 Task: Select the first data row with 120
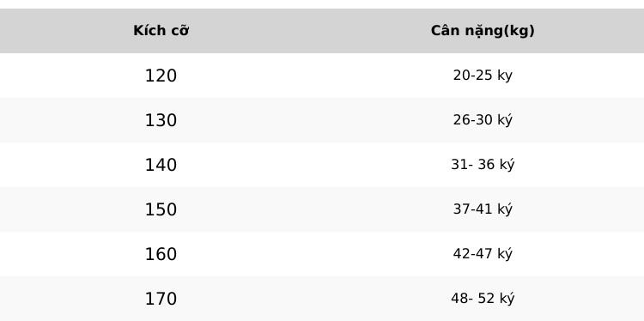click(322, 76)
